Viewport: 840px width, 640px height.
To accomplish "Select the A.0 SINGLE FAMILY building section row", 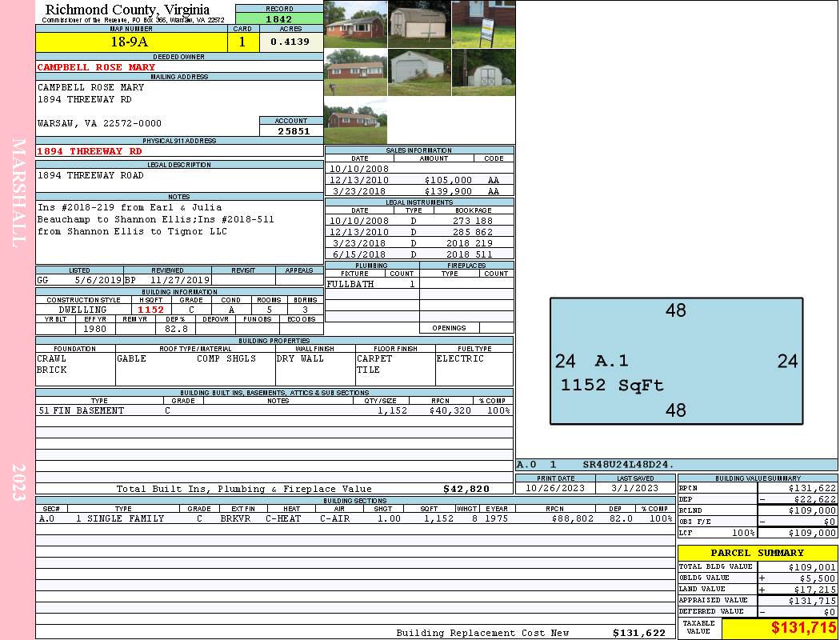I will [354, 518].
